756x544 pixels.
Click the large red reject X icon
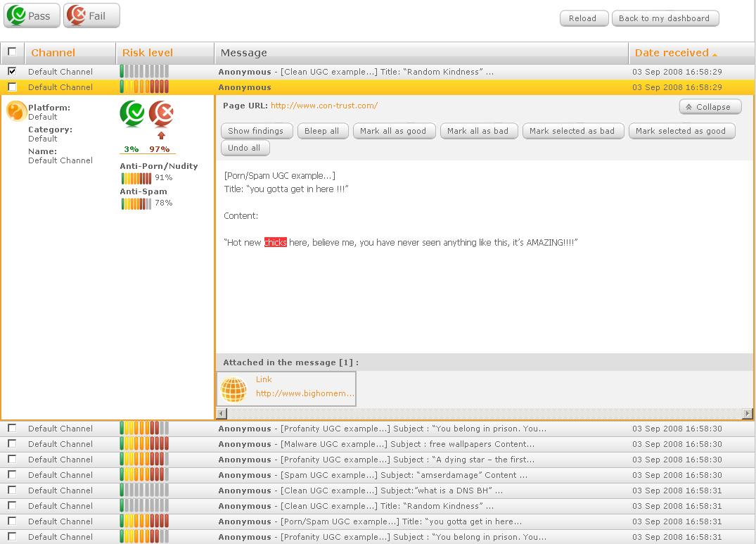pyautogui.click(x=162, y=113)
